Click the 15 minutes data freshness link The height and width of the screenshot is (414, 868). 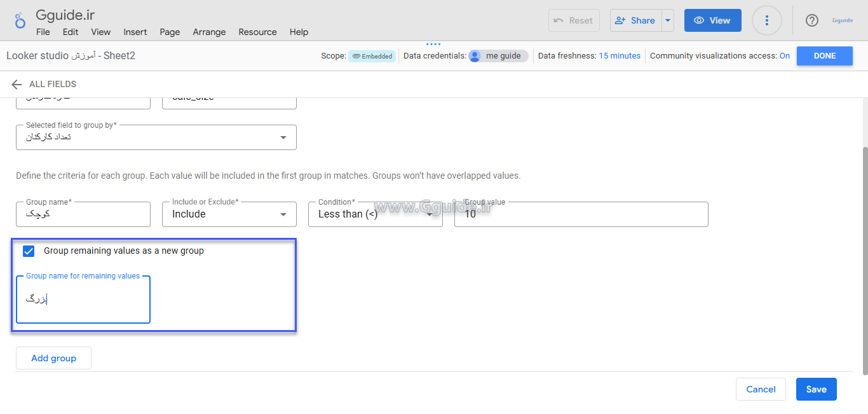pos(620,56)
